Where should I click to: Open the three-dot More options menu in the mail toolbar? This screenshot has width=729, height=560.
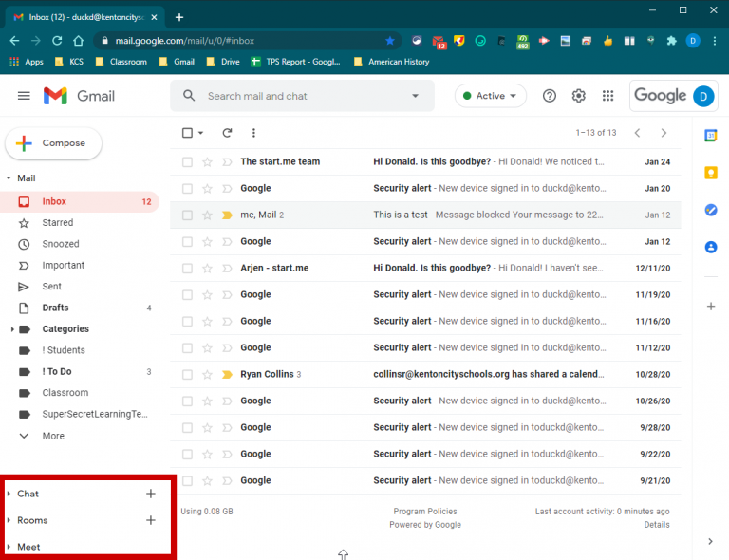253,133
